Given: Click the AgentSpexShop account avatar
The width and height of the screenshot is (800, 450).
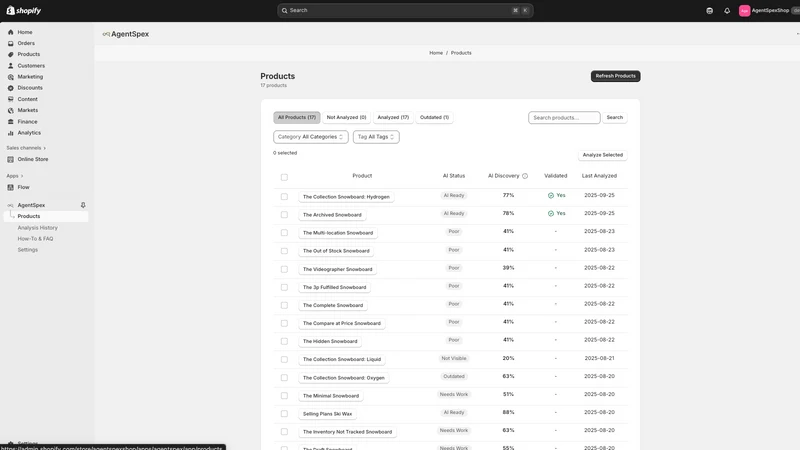Looking at the screenshot, I should (x=744, y=11).
